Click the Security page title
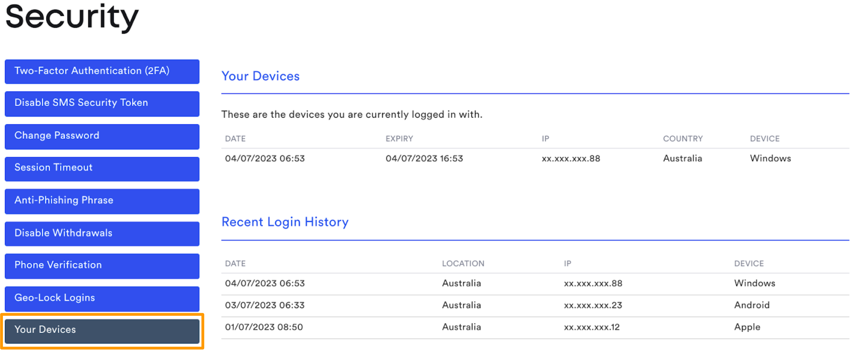The image size is (868, 359). 72,18
